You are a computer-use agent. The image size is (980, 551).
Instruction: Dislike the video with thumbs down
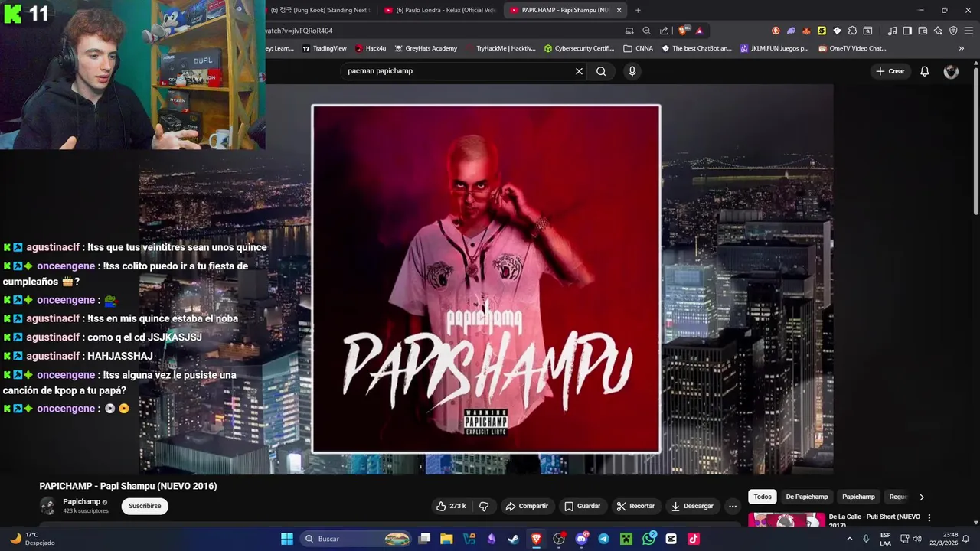tap(484, 506)
